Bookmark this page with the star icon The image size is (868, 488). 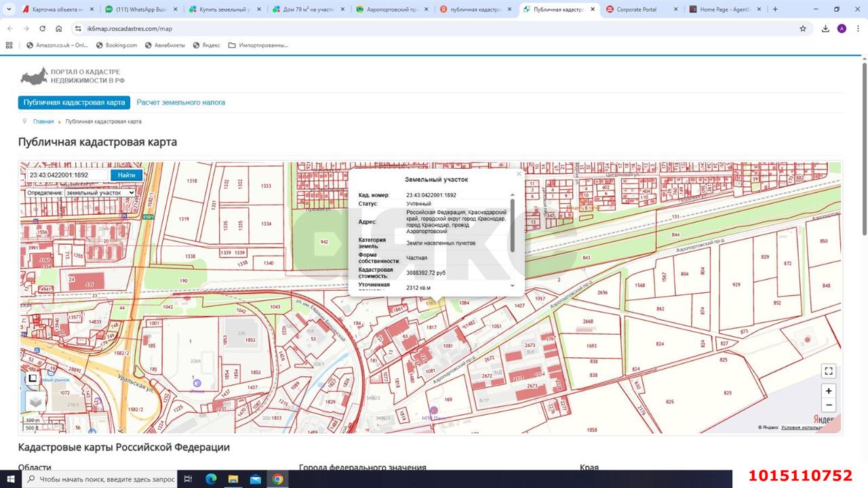tap(803, 28)
